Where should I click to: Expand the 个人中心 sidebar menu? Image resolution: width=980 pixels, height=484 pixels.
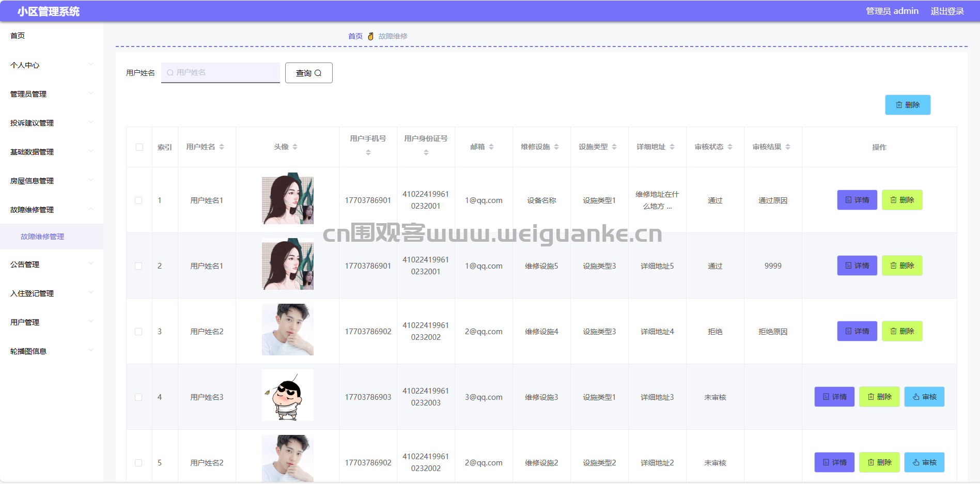tap(52, 65)
